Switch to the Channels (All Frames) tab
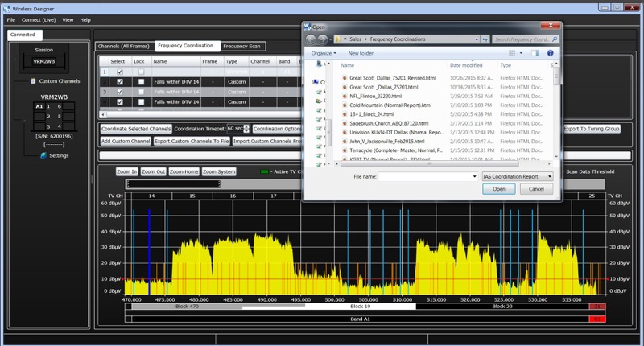The image size is (644, 346). tap(124, 46)
